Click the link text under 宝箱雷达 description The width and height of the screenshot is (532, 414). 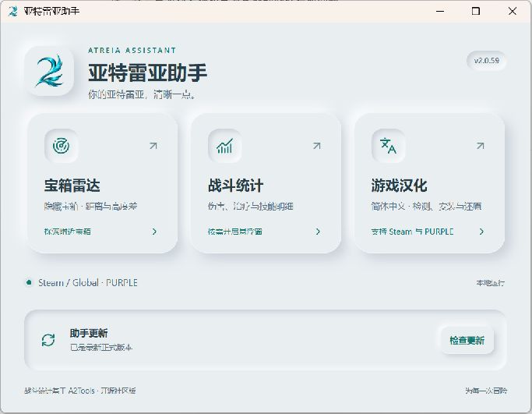(67, 232)
